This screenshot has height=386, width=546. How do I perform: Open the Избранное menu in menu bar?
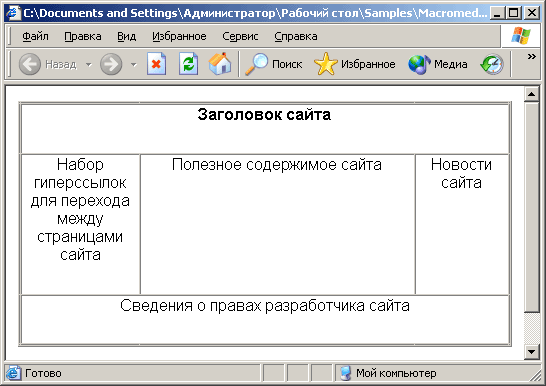[x=179, y=36]
